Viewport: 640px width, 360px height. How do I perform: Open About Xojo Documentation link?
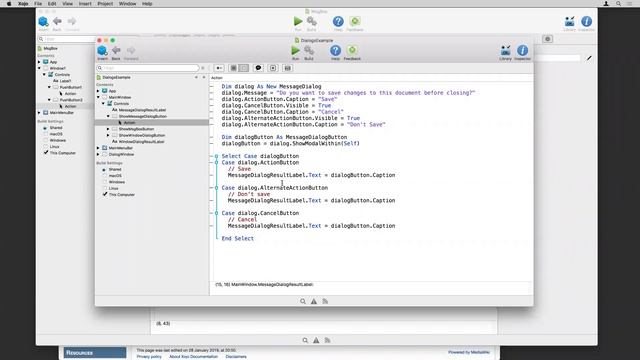[x=193, y=357]
